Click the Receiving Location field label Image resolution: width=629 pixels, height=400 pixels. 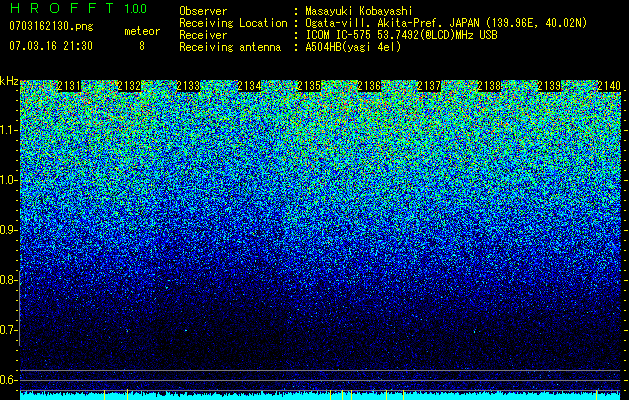(x=233, y=23)
